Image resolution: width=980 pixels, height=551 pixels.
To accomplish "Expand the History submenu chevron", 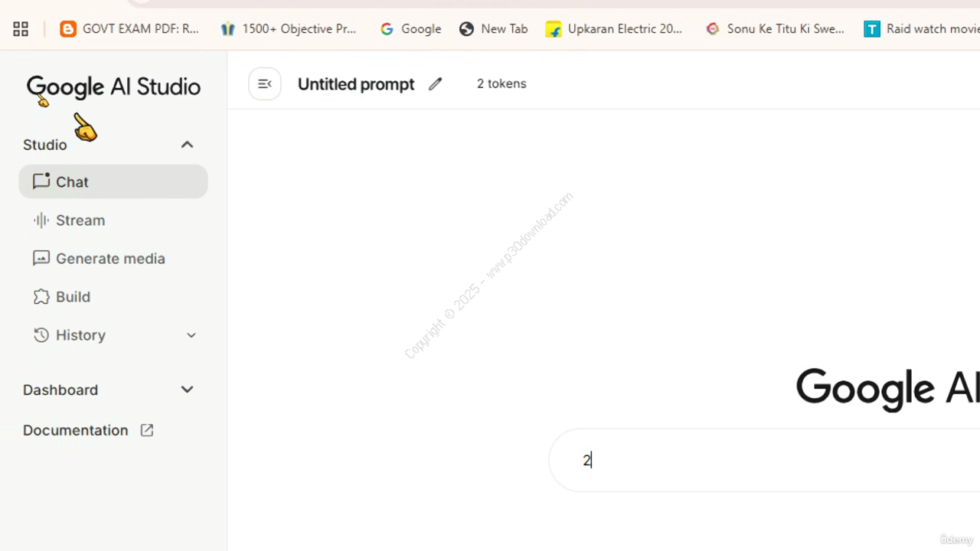I will pos(191,335).
